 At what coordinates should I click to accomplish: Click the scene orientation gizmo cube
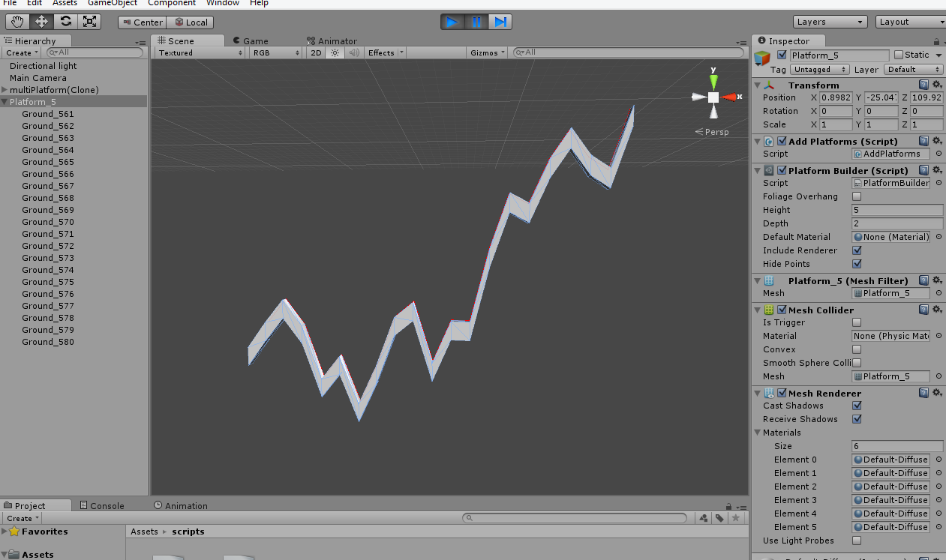click(x=713, y=97)
